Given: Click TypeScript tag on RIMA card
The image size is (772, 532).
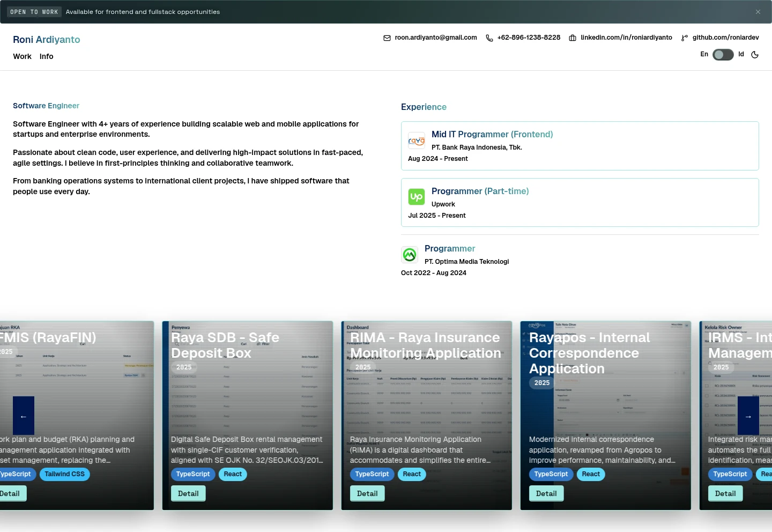Looking at the screenshot, I should 372,474.
